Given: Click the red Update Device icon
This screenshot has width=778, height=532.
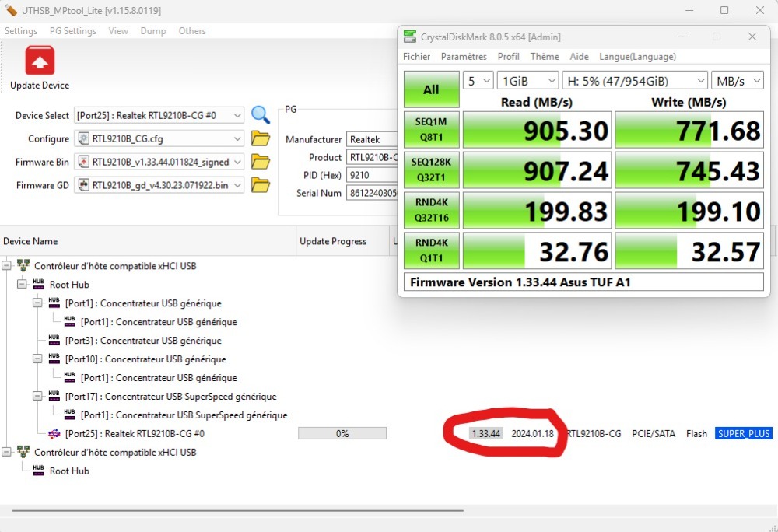Looking at the screenshot, I should tap(40, 61).
